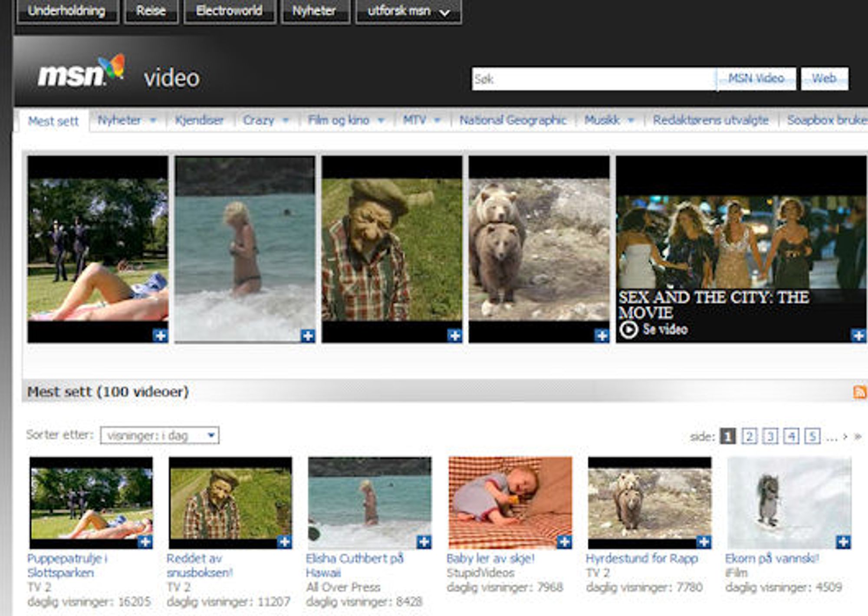
Task: Add Baby ler av skje via plus icon
Action: tap(564, 542)
